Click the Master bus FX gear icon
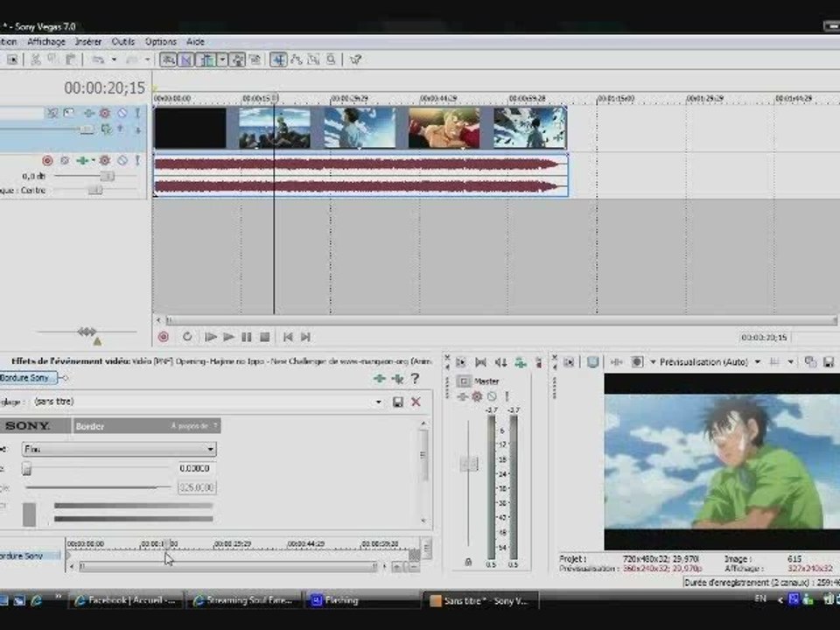 (476, 396)
